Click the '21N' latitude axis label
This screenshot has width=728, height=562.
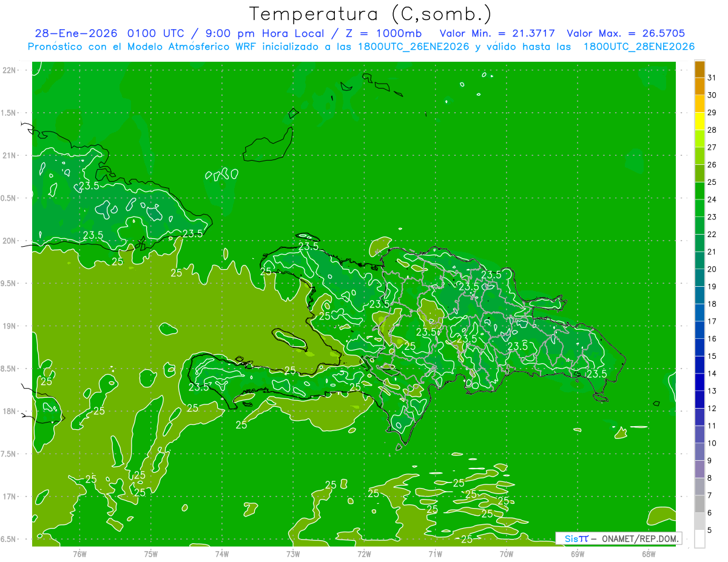[10, 156]
